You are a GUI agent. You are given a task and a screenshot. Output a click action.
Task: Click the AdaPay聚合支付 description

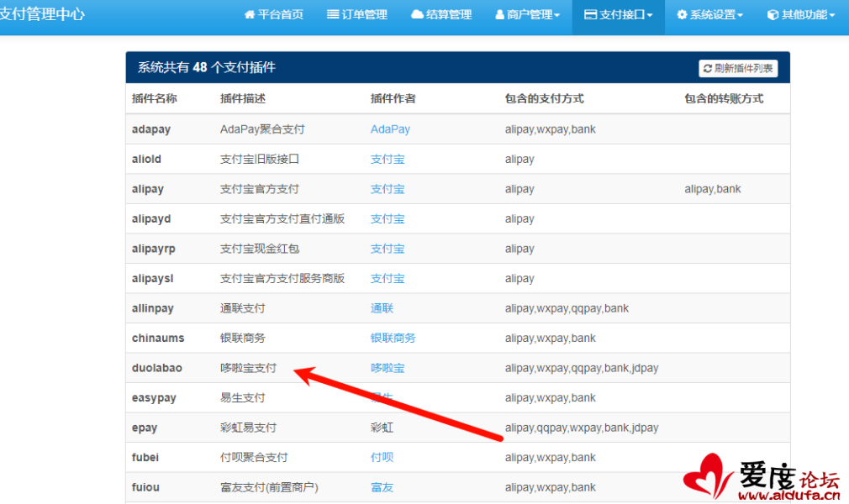coord(262,129)
